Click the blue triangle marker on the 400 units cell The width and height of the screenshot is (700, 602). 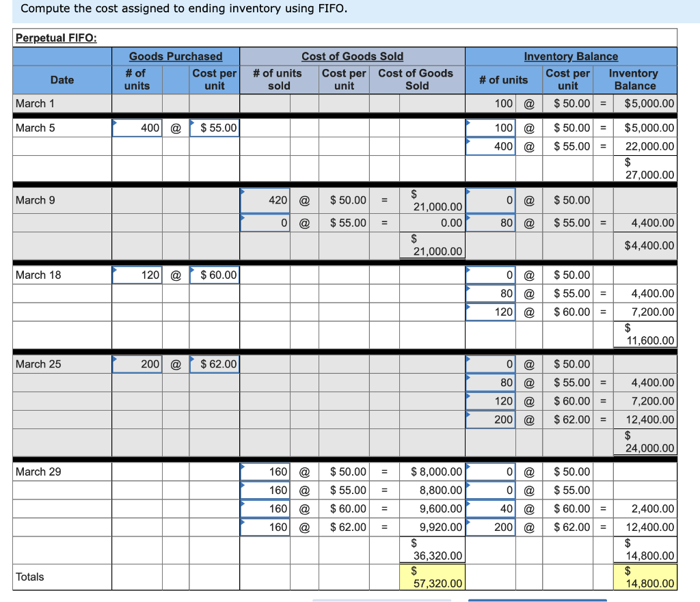[115, 122]
